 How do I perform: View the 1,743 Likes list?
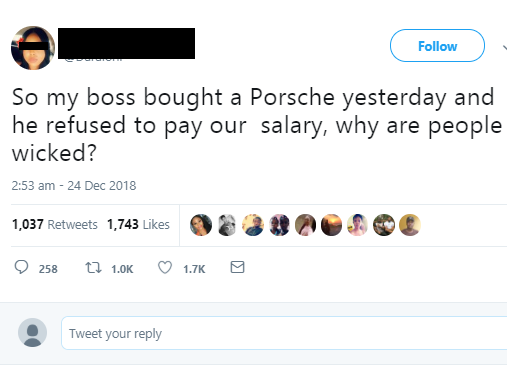tap(138, 224)
